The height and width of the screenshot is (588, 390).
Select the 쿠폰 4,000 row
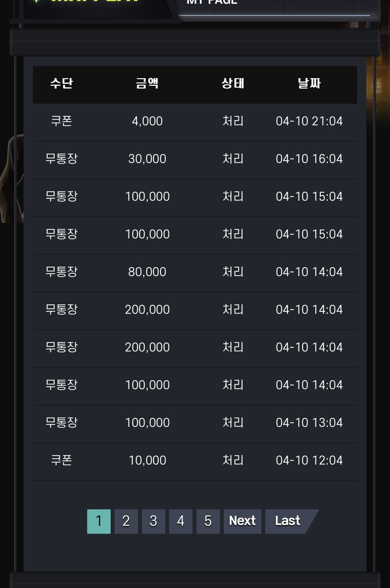[x=195, y=122]
